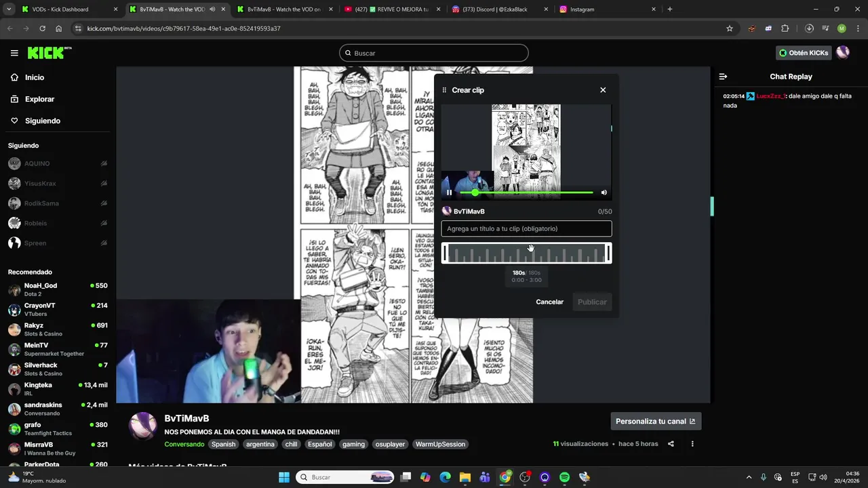The width and height of the screenshot is (868, 488).
Task: Show hidden system tray icons
Action: (749, 477)
